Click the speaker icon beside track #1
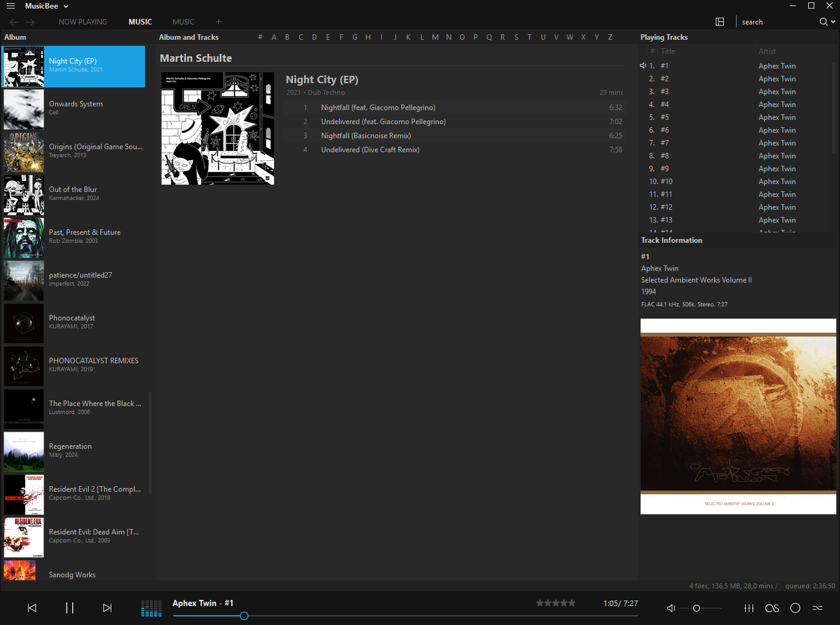Screen dimensions: 840x625 (x=643, y=65)
